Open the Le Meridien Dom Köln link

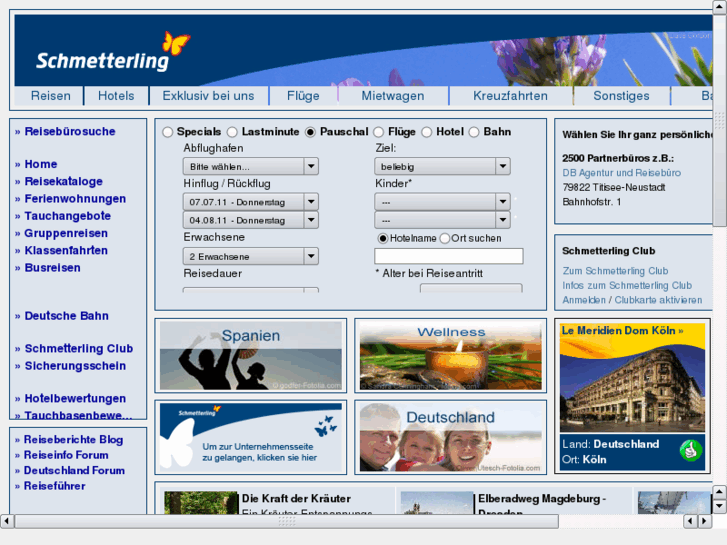(x=622, y=331)
